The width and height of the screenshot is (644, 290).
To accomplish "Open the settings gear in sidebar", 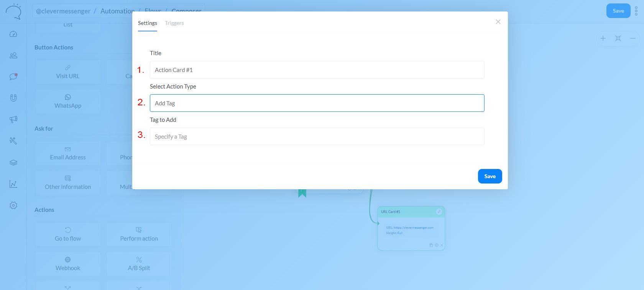I will [13, 205].
